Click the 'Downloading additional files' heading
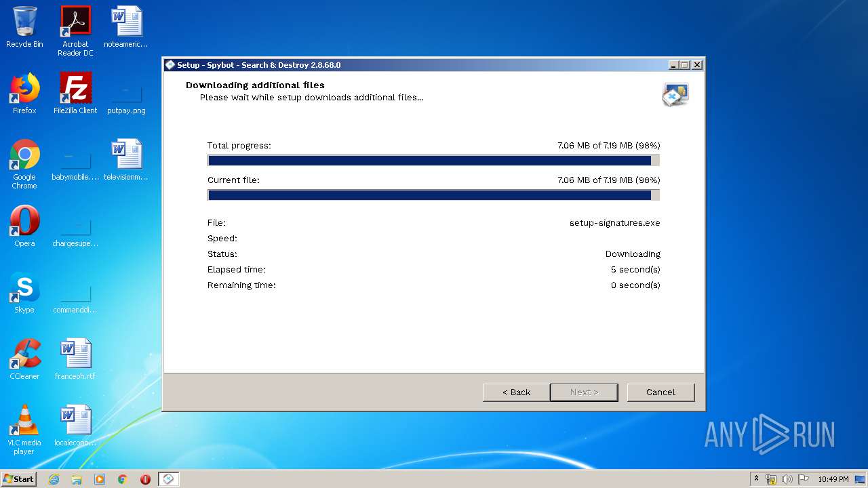 [x=255, y=85]
